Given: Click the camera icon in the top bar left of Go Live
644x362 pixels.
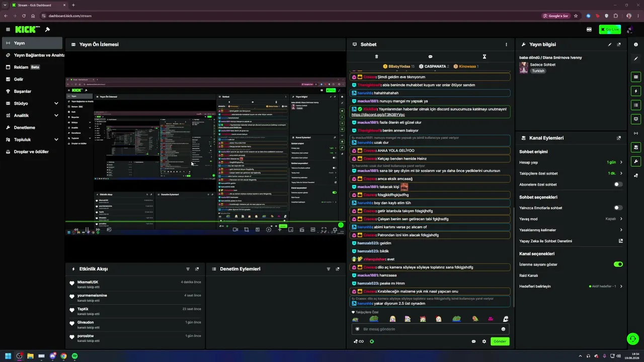Looking at the screenshot, I should click(x=589, y=30).
